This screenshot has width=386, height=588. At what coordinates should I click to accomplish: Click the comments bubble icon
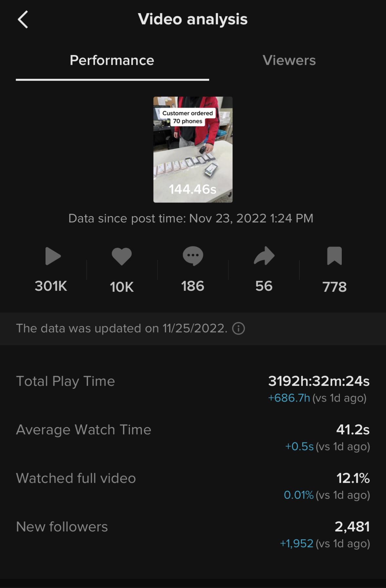pyautogui.click(x=193, y=256)
